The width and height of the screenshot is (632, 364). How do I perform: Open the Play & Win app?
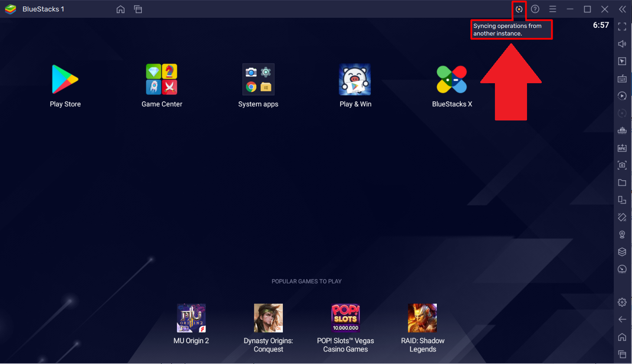click(x=355, y=80)
